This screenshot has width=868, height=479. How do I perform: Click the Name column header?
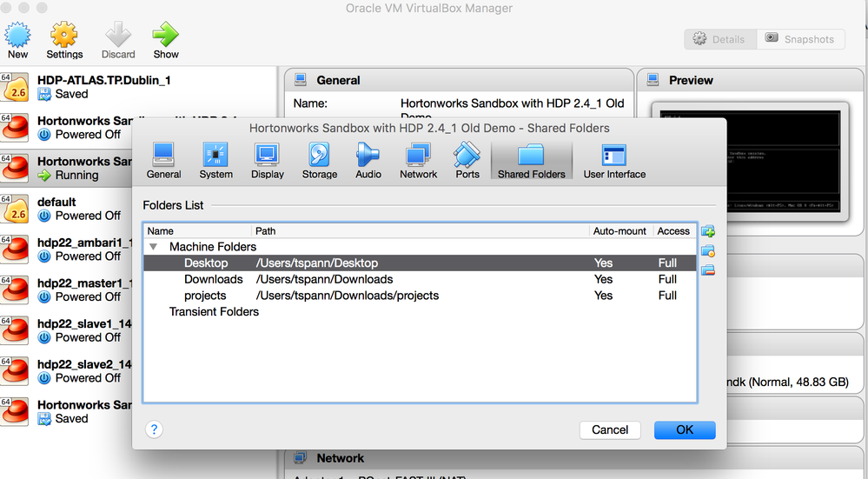197,231
